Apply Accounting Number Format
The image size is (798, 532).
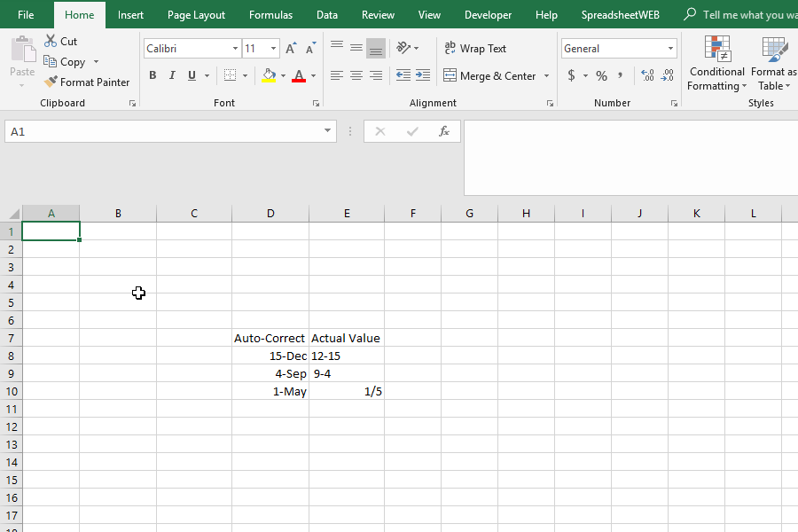pos(572,76)
